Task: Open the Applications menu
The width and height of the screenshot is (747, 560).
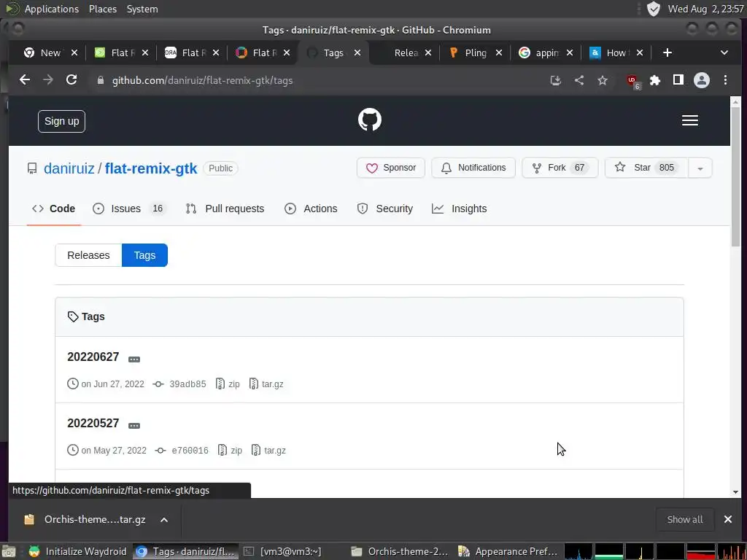Action: click(x=52, y=9)
